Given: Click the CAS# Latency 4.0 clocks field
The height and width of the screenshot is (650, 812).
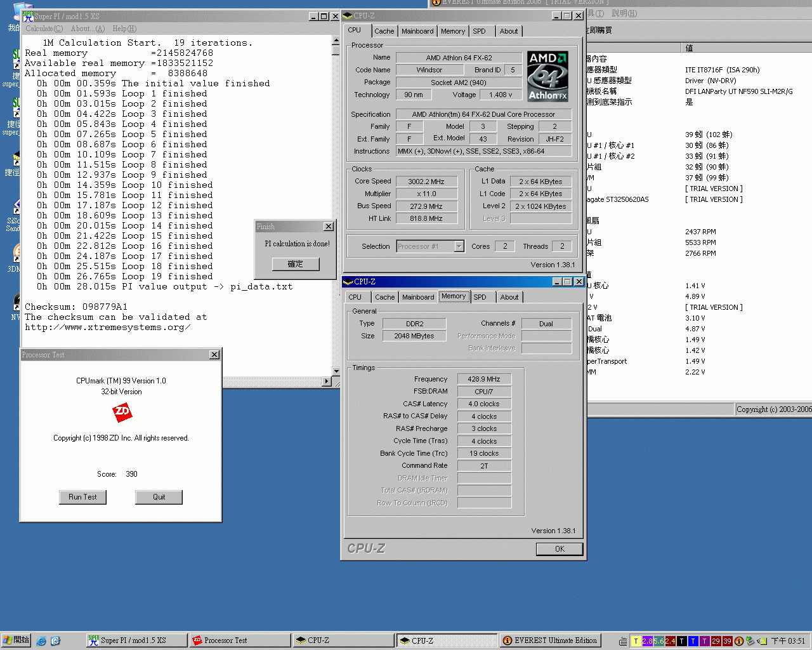Looking at the screenshot, I should click(484, 404).
